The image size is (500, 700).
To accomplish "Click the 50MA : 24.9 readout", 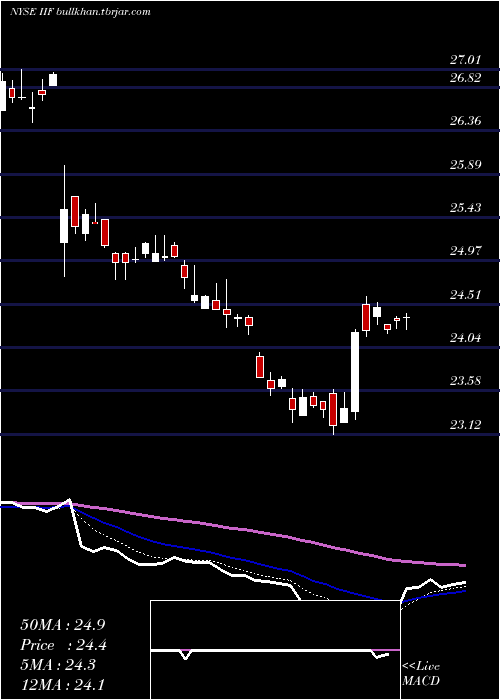I will 63,625.
